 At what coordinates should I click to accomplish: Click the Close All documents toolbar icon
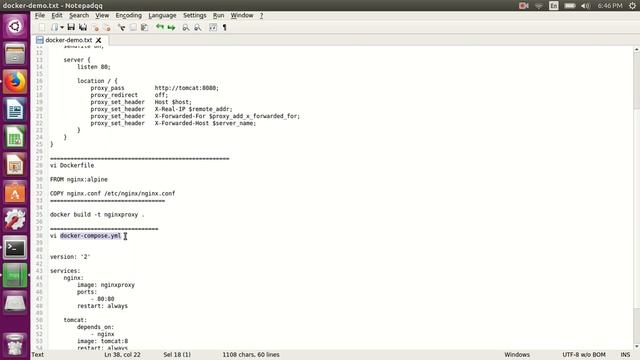pos(107,27)
